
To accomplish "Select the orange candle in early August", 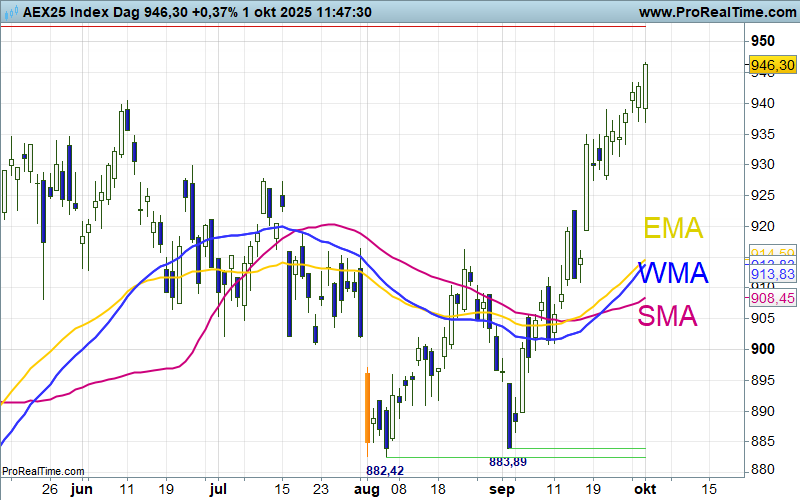I will click(367, 408).
